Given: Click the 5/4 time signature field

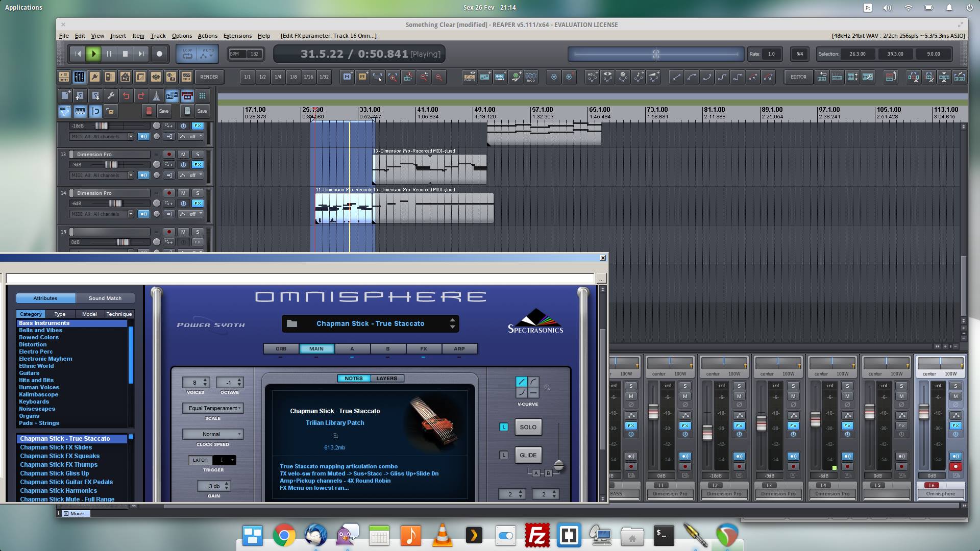Looking at the screenshot, I should click(800, 54).
